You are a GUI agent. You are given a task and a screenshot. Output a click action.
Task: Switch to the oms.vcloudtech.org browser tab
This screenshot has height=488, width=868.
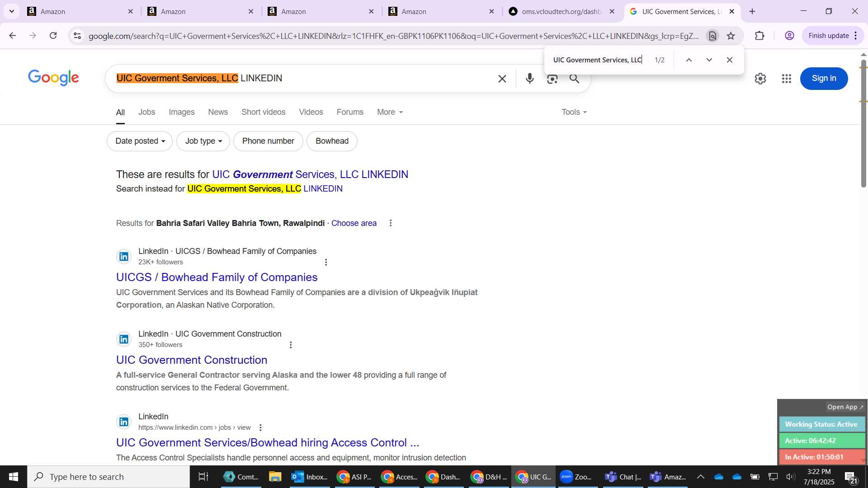coord(561,11)
